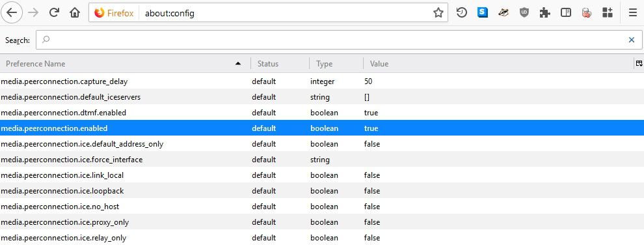The image size is (644, 245).
Task: Click the magnifier icon in search box
Action: pos(46,40)
